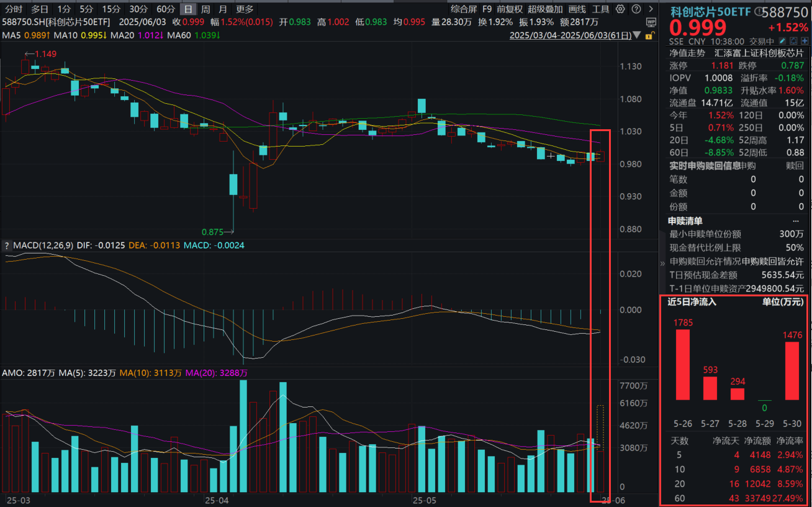Toggle the orange date-range lock icon
The height and width of the screenshot is (507, 812).
point(650,35)
